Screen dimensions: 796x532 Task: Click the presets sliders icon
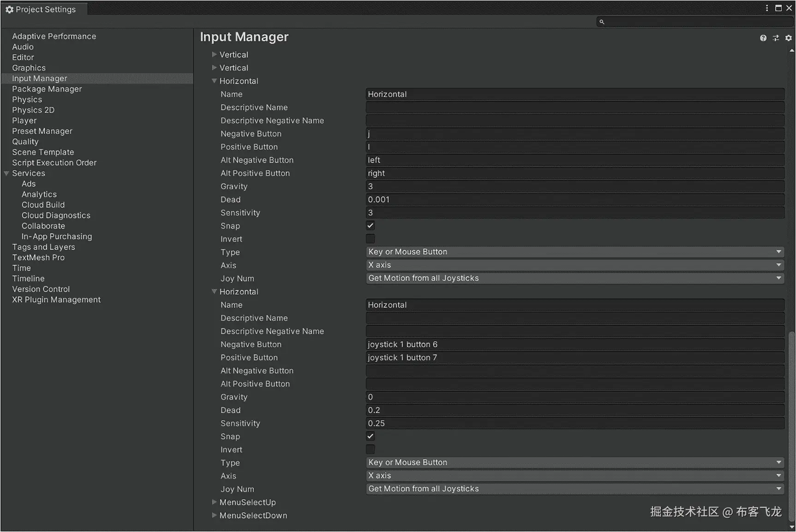[776, 38]
